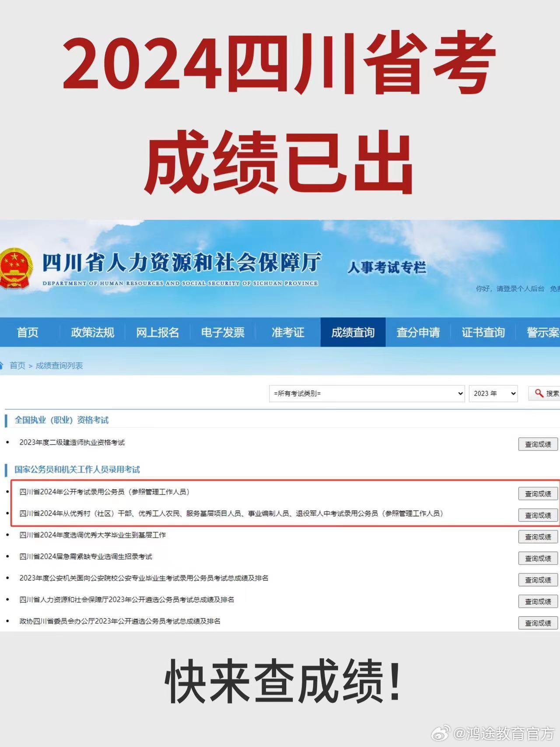Click 四川省2024届急需紧缺专业选调生招录考试 title
560x747 pixels.
point(86,557)
